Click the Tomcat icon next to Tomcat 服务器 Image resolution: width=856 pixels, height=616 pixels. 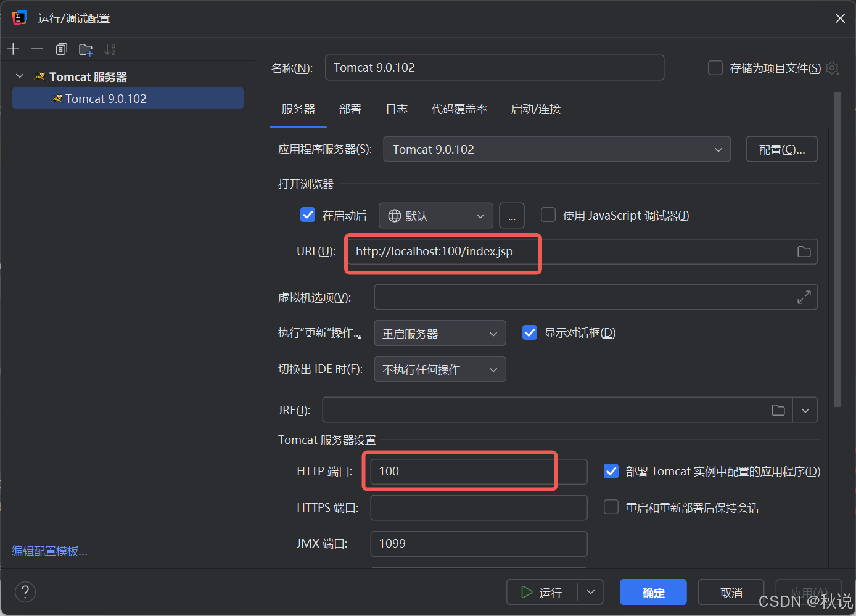[40, 76]
